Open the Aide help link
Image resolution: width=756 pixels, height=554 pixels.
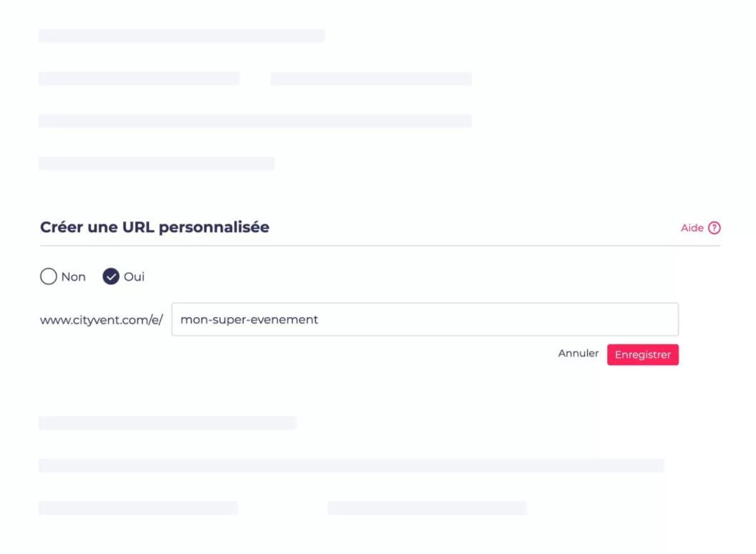[692, 228]
